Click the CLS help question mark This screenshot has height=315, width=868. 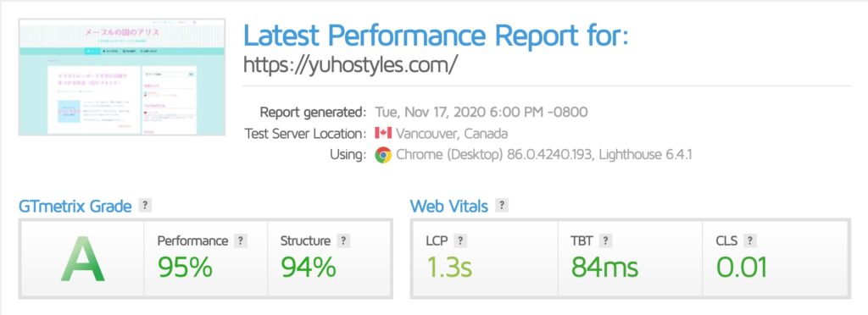[750, 241]
